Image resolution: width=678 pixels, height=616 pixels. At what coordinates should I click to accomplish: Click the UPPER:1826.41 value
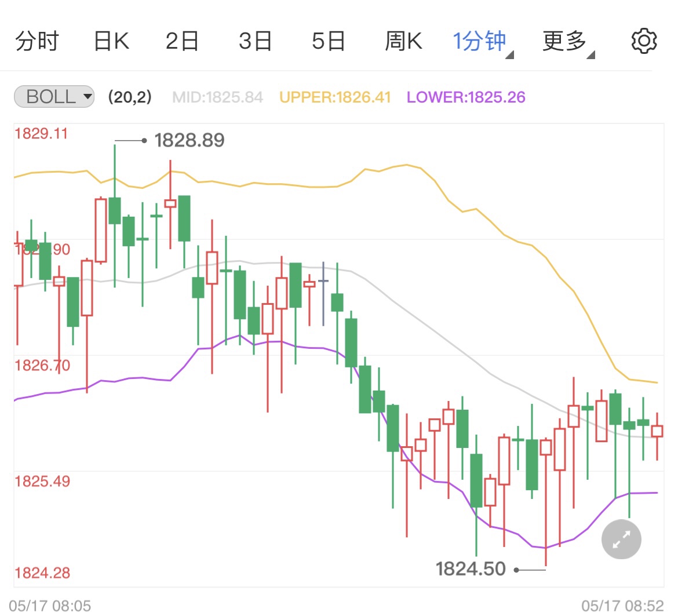(335, 97)
